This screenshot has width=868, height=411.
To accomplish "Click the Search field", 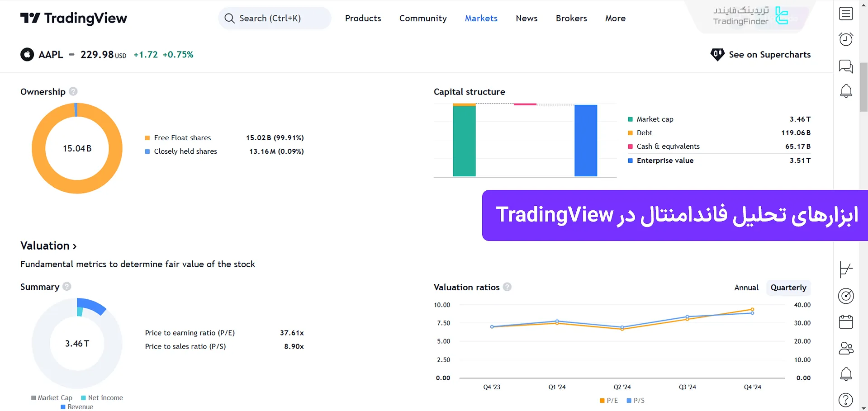I will (274, 18).
